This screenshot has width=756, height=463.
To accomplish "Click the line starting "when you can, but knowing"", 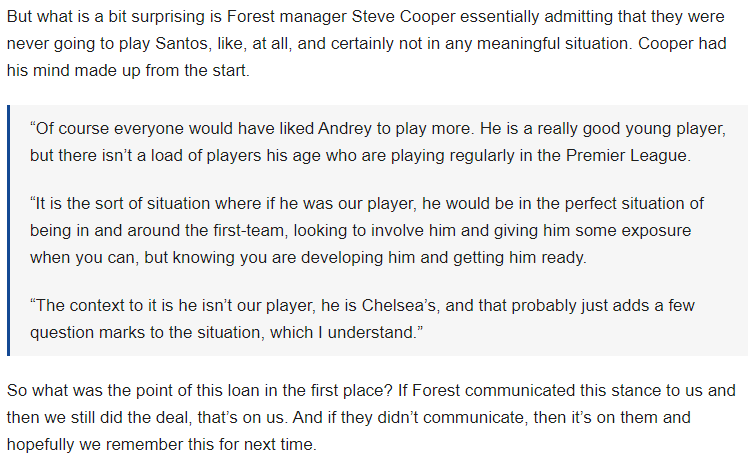I will [308, 257].
